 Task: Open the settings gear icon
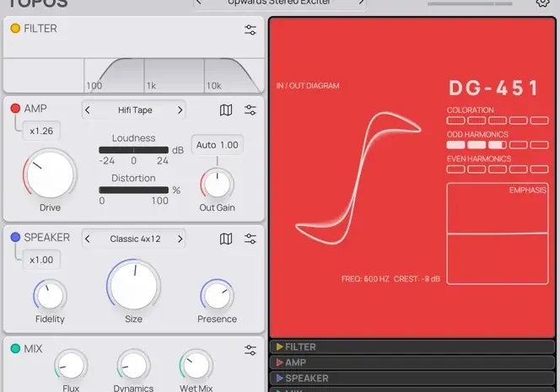(542, 3)
